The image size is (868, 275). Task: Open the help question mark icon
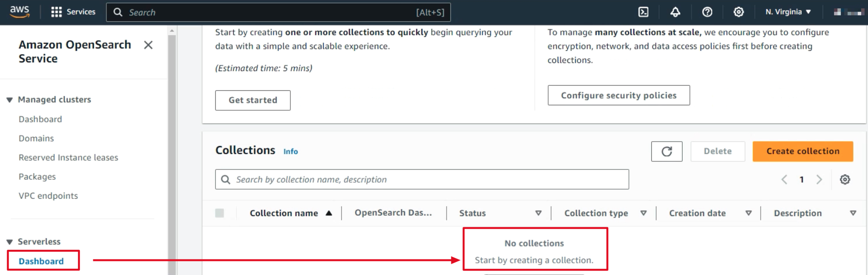point(707,12)
